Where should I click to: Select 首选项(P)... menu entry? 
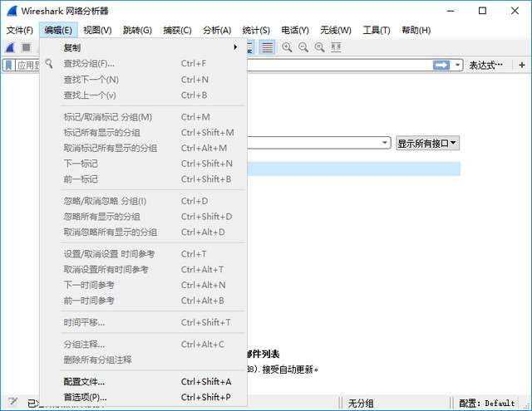click(x=143, y=397)
